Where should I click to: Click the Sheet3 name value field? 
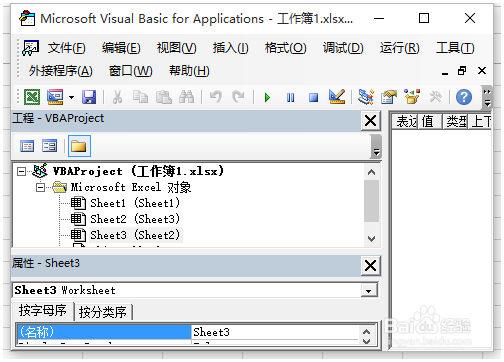(275, 332)
